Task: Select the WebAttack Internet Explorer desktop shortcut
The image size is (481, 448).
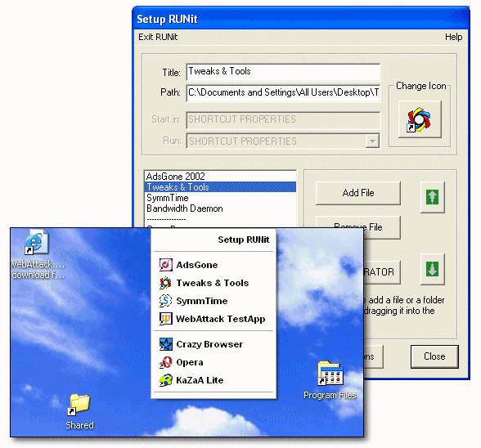Action: 37,255
